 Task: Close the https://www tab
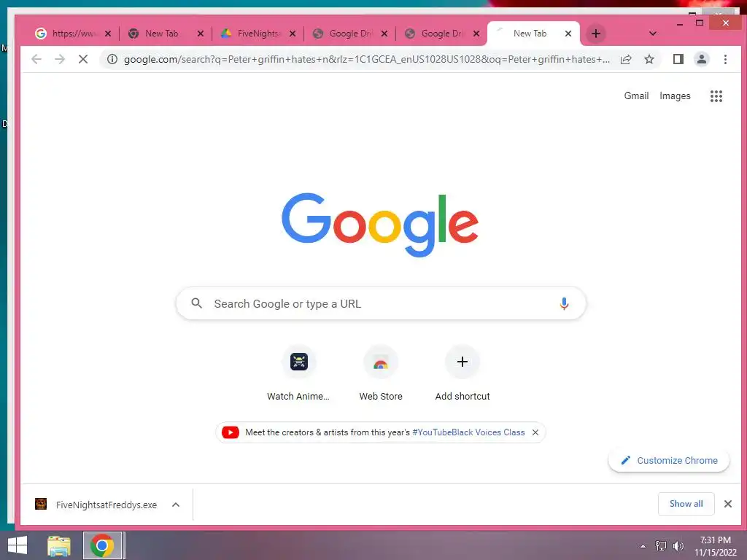[x=108, y=34]
